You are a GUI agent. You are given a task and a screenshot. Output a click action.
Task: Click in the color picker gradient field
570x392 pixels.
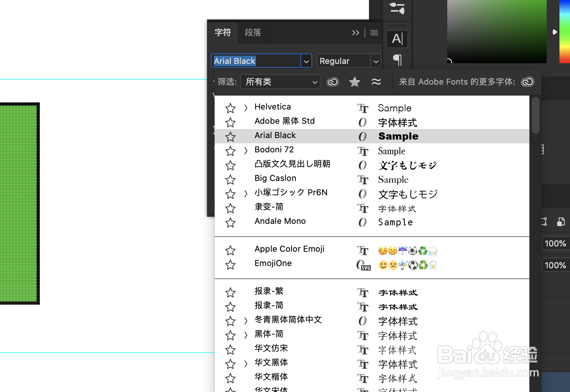(497, 32)
